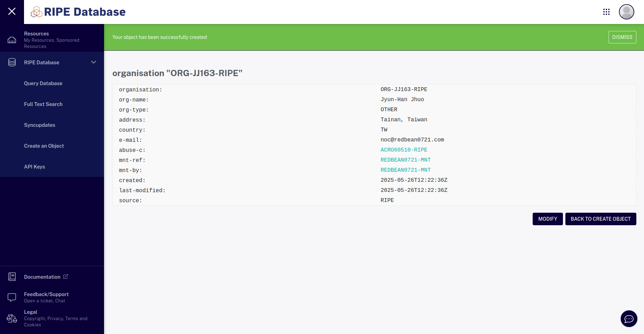Viewport: 644px width, 334px height.
Task: Open Full Text Search from the sidebar
Action: (43, 104)
